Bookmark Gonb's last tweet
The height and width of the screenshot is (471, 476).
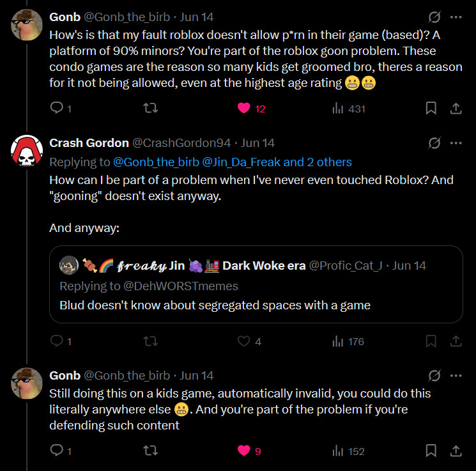[x=431, y=451]
